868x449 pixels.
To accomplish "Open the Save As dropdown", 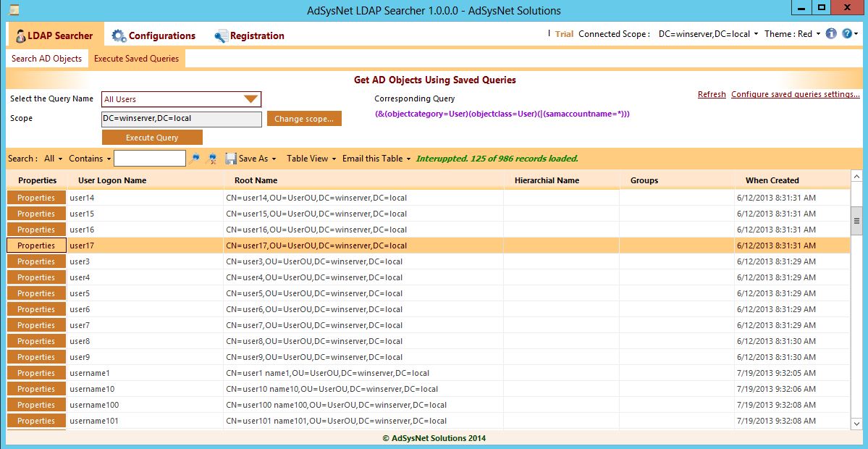I will click(x=258, y=159).
